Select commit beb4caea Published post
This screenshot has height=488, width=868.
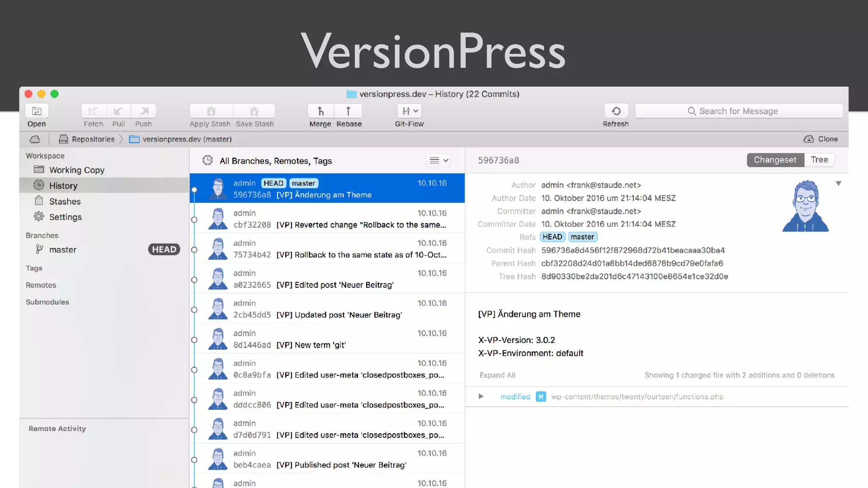click(327, 459)
